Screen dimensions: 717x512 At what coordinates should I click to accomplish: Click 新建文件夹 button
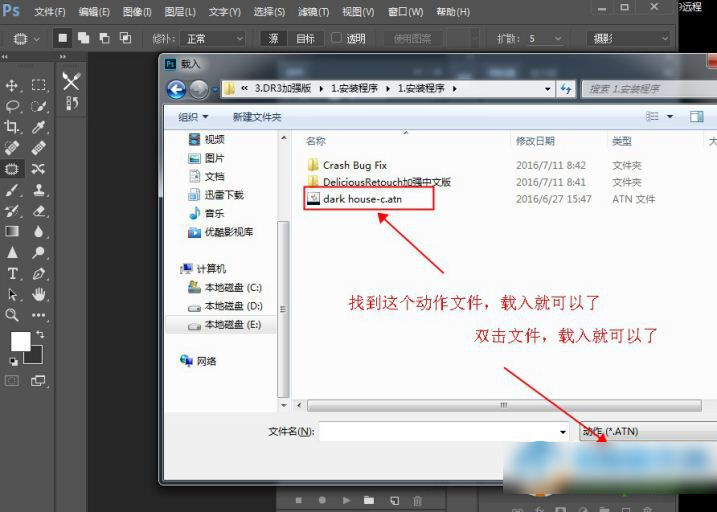(257, 117)
